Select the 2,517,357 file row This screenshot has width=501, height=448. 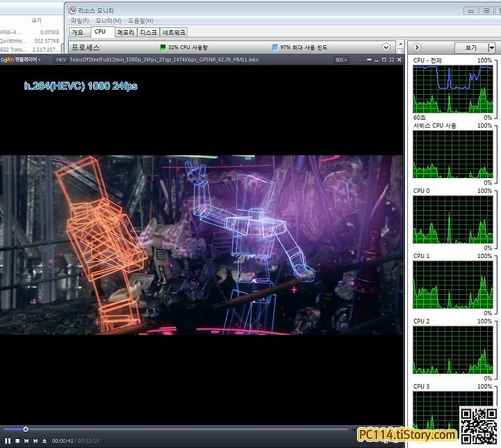(x=31, y=49)
